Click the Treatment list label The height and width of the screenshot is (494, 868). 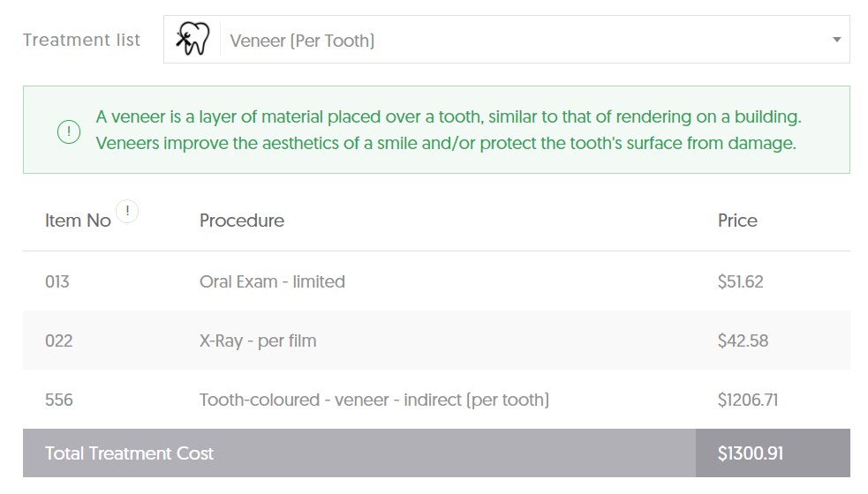[x=81, y=40]
